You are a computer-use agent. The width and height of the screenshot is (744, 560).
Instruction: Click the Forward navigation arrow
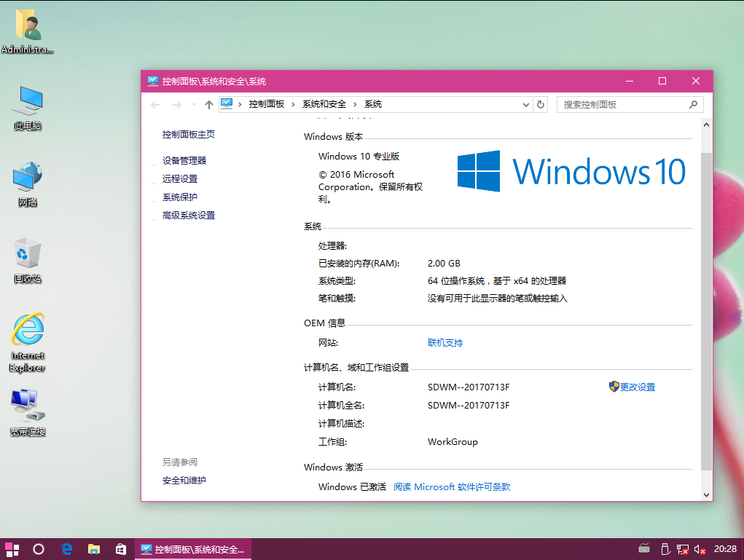(176, 105)
